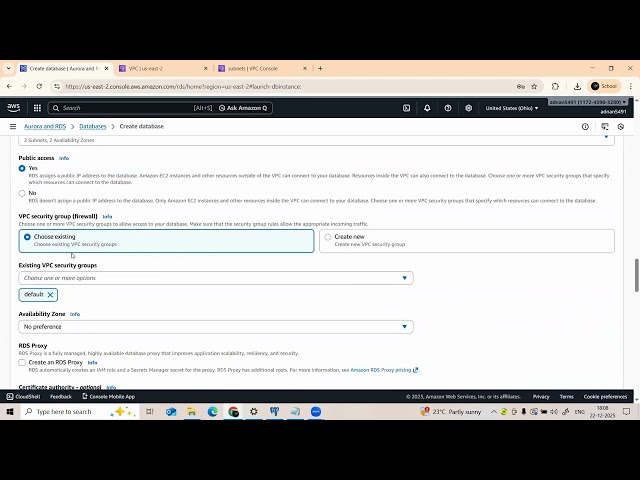Viewport: 640px width, 480px height.
Task: Open Cookie preferences in footer
Action: pyautogui.click(x=605, y=397)
